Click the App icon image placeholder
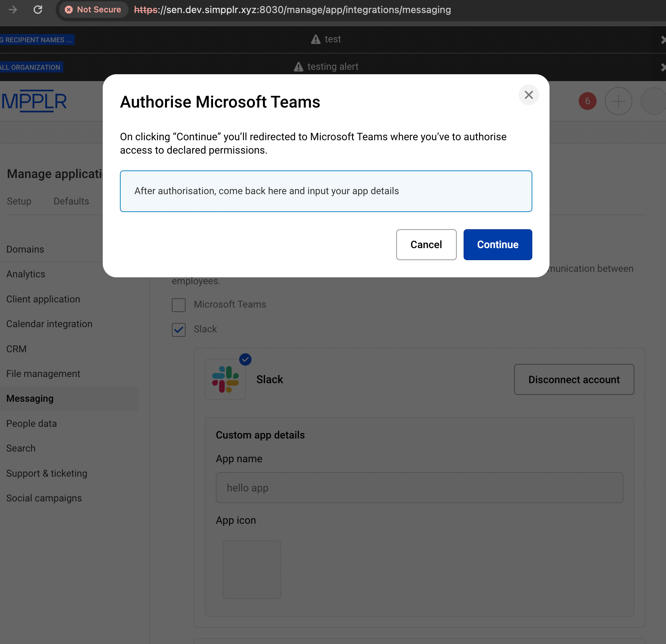Image resolution: width=666 pixels, height=644 pixels. (x=252, y=569)
